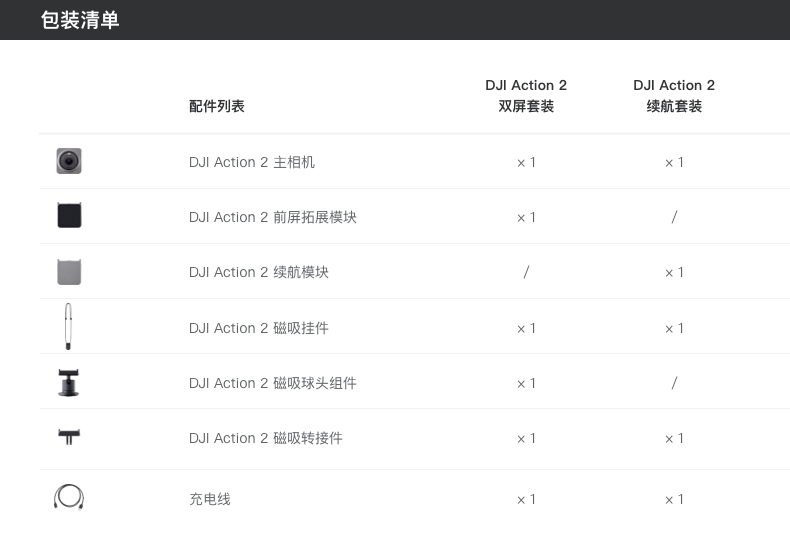Click the DJI Action 2 双屏套装 column header
Screen dimensions: 790x542
[526, 95]
